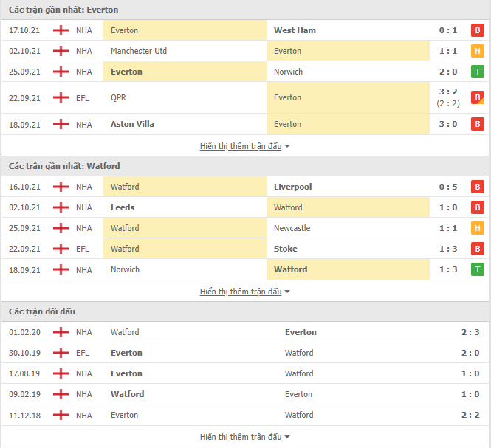Click the 'Các trận gần nhất: Watford' header
The image size is (491, 448).
click(64, 166)
